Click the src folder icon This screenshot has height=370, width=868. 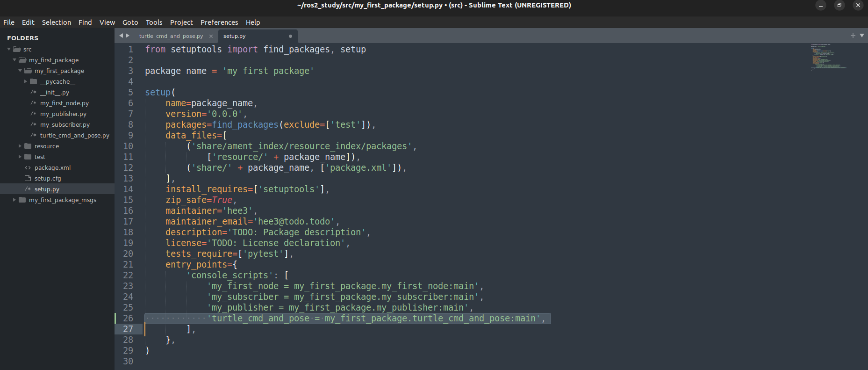17,49
